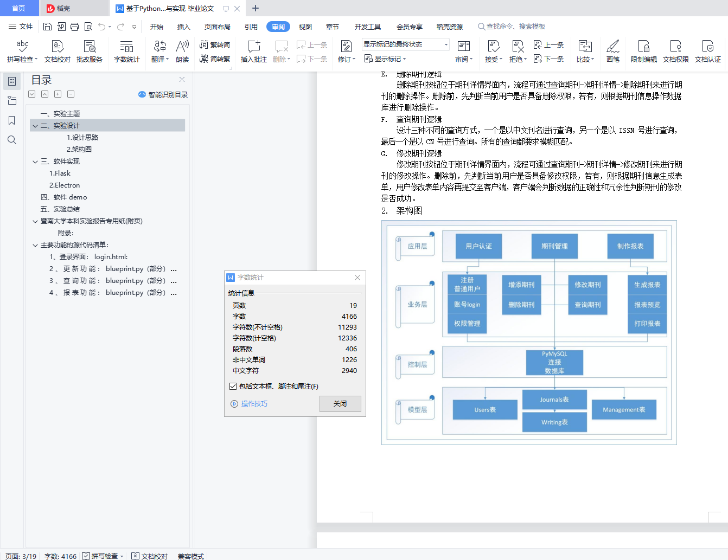Open the customize quick access toolbar arrow
728x560 pixels.
click(x=134, y=27)
